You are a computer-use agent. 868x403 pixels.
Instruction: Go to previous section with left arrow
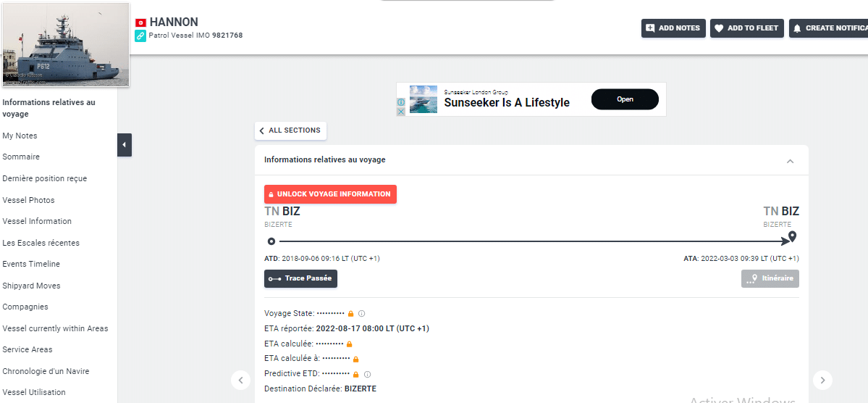240,380
